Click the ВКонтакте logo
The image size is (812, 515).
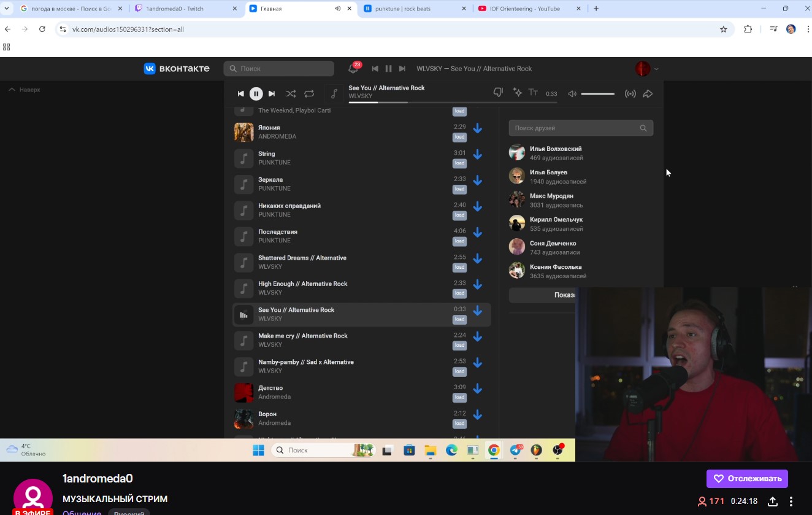click(x=177, y=69)
